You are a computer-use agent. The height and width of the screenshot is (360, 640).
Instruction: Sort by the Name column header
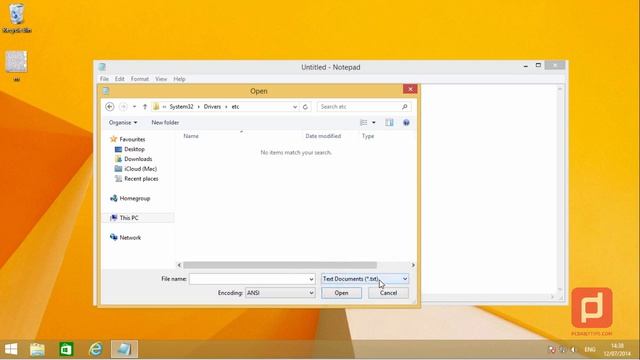point(191,136)
